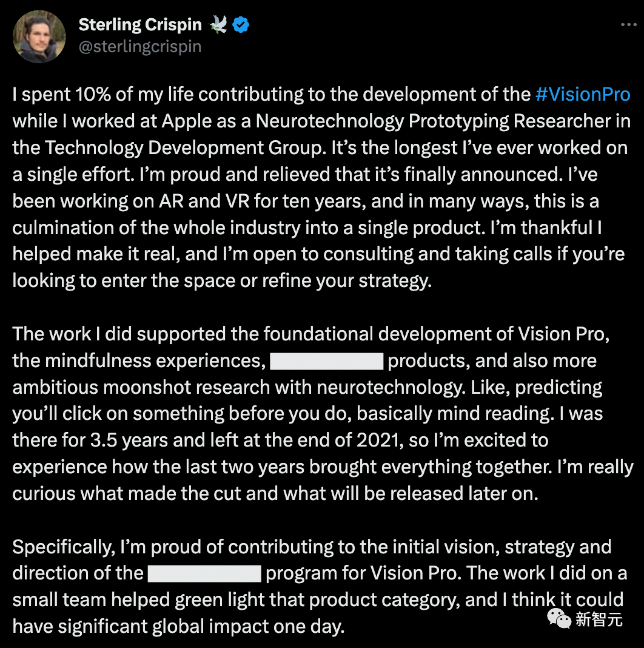
Task: Click the 新智元 text label bottom right
Action: click(x=600, y=620)
